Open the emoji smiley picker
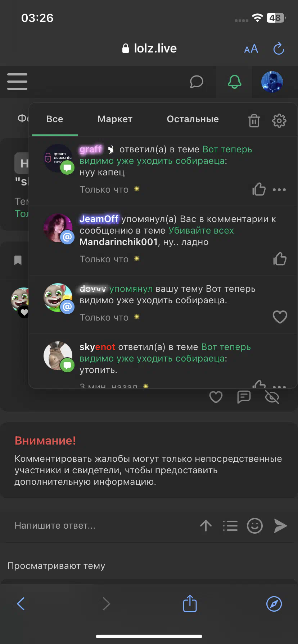This screenshot has width=298, height=644. [x=255, y=526]
